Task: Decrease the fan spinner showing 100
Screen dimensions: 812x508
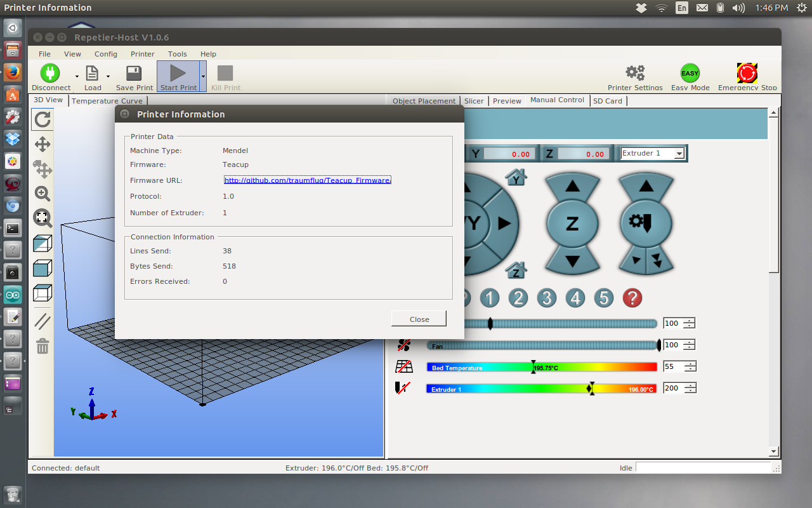Action: 689,348
